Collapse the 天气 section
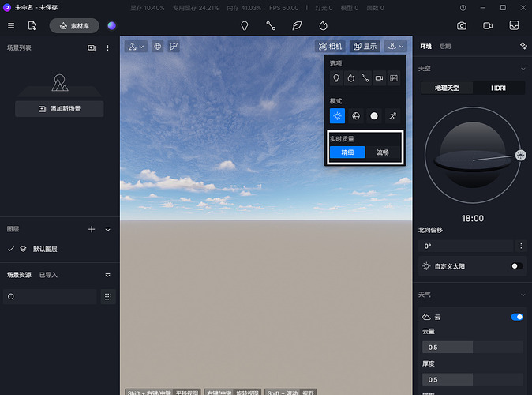 click(522, 295)
